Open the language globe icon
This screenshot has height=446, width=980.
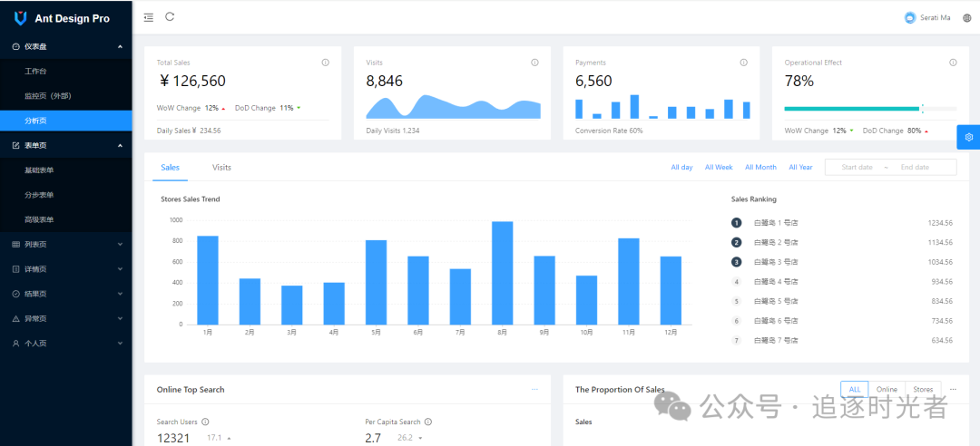966,18
